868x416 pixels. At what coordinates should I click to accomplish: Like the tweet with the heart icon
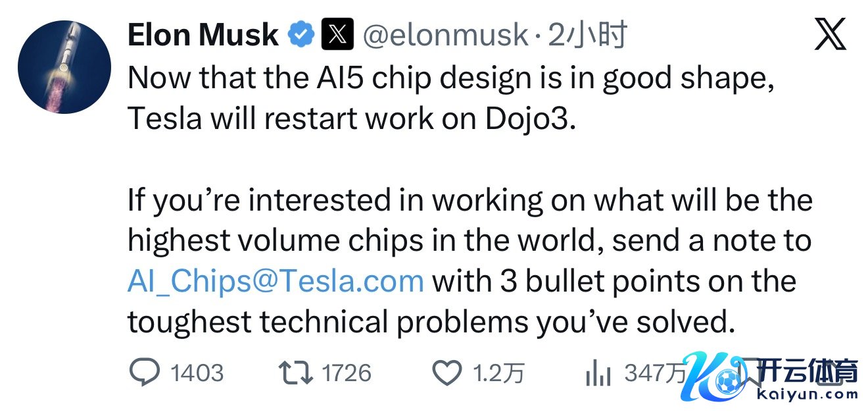(447, 374)
